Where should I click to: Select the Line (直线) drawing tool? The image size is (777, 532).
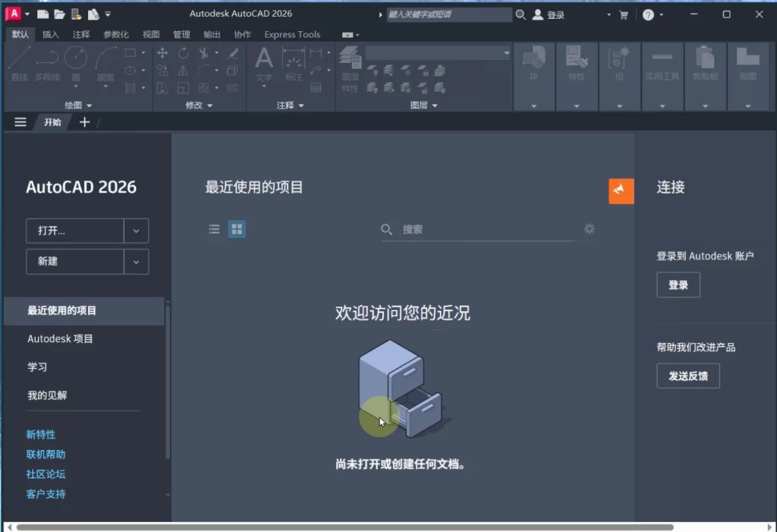(19, 60)
